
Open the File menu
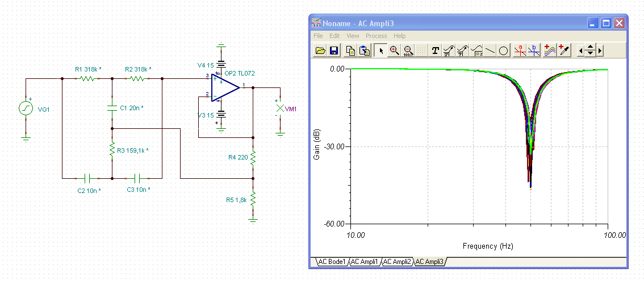318,36
